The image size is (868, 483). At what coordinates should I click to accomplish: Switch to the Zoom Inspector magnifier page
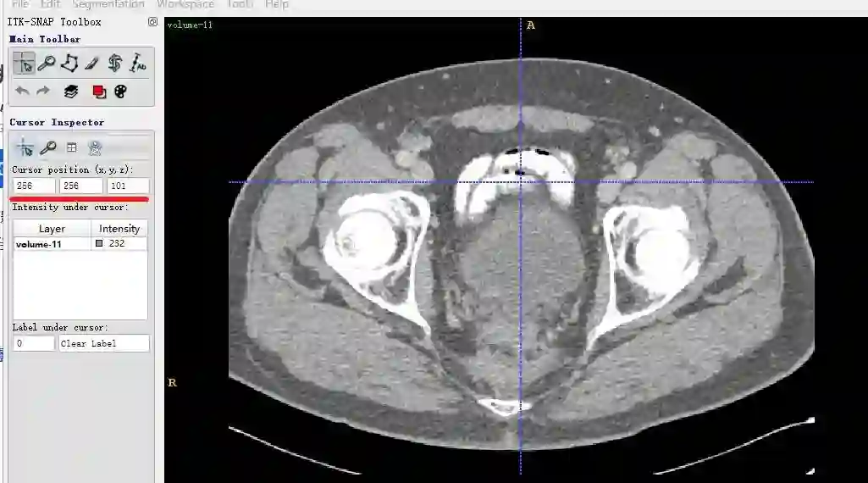tap(48, 148)
